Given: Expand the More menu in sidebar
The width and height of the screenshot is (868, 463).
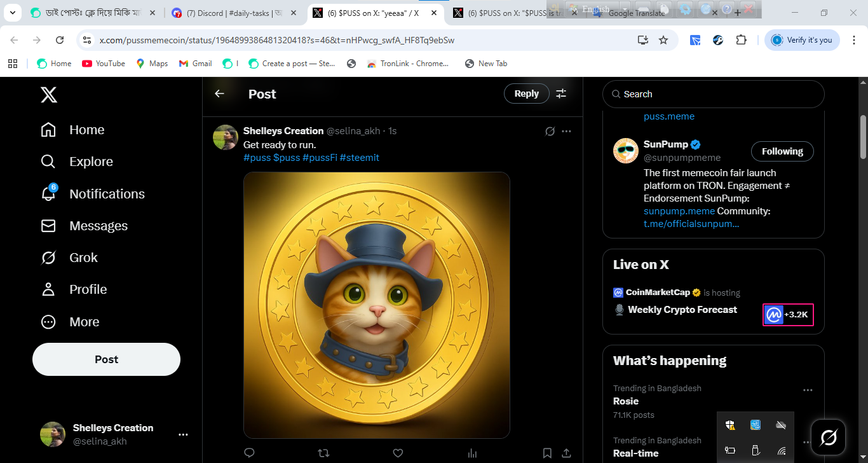Looking at the screenshot, I should 70,322.
